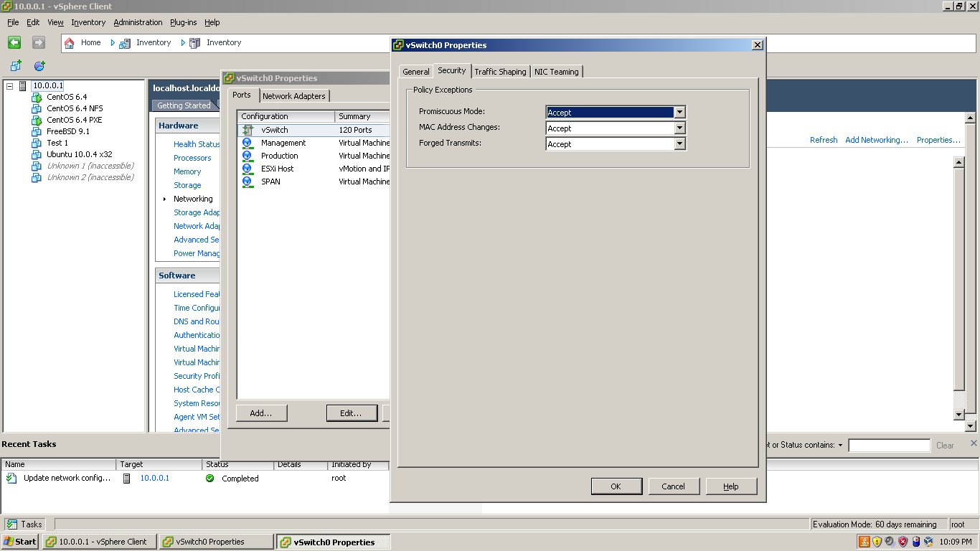Click the green checkmark icon on the completed task
This screenshot has width=980, height=551.
point(209,478)
